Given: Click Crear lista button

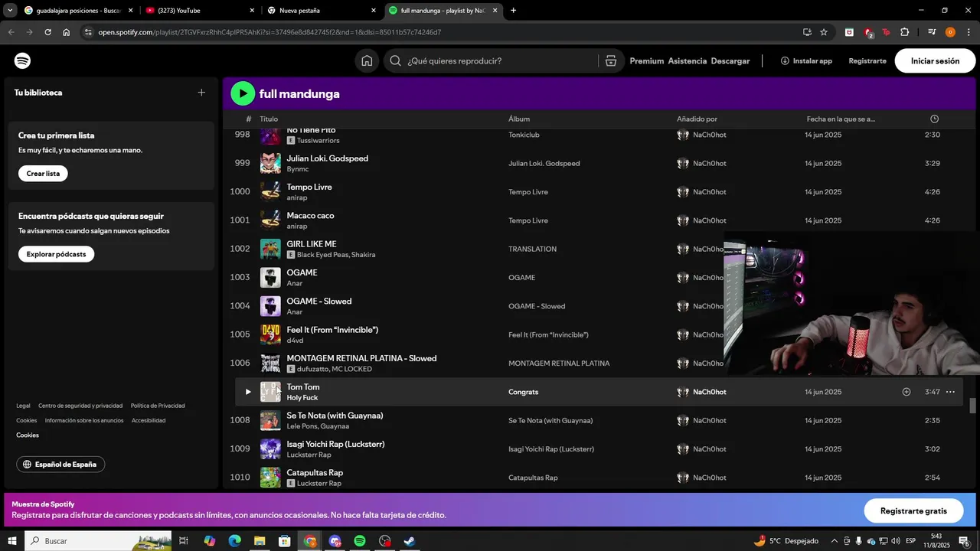Looking at the screenshot, I should pyautogui.click(x=43, y=174).
